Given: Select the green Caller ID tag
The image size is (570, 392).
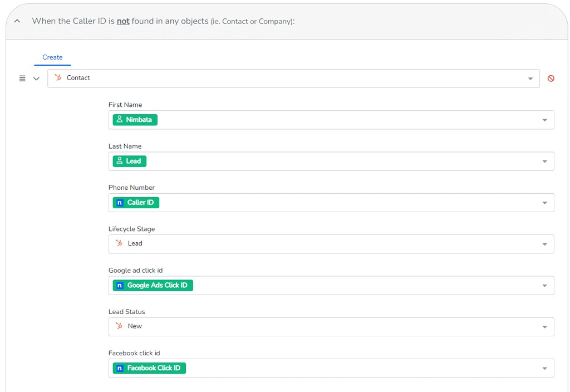Looking at the screenshot, I should click(136, 202).
